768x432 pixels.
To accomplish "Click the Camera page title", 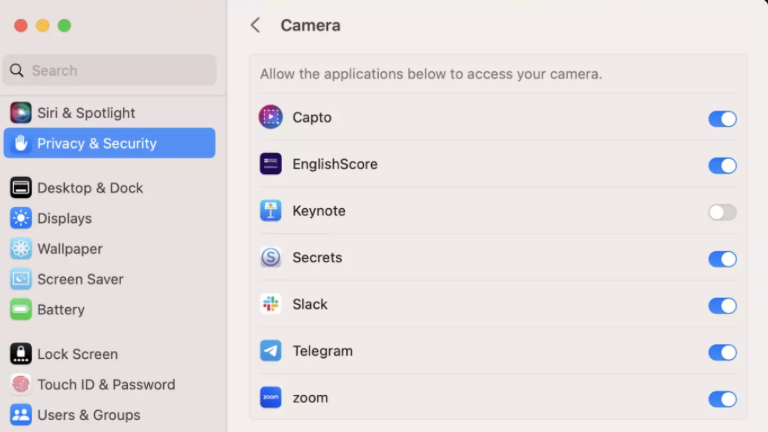I will [x=310, y=25].
